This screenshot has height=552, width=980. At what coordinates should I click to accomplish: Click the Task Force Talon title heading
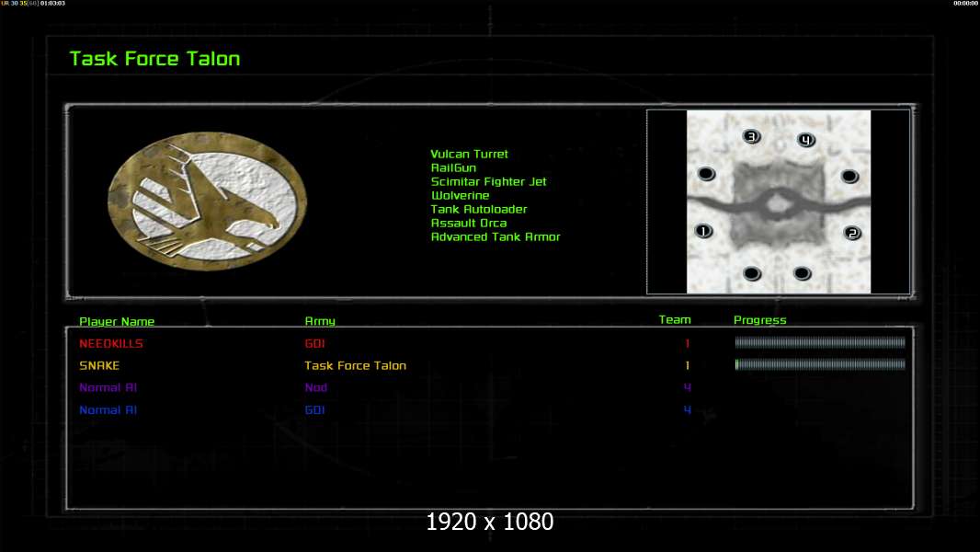(x=154, y=59)
